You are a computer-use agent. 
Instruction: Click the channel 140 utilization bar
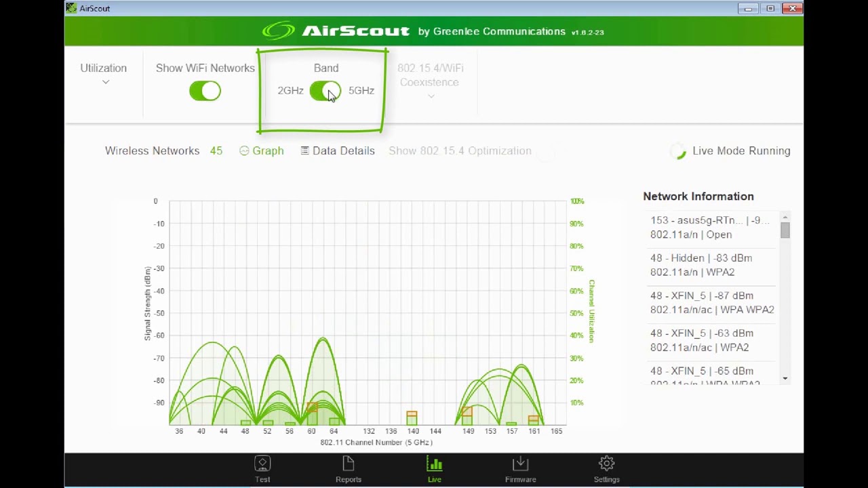click(x=412, y=418)
